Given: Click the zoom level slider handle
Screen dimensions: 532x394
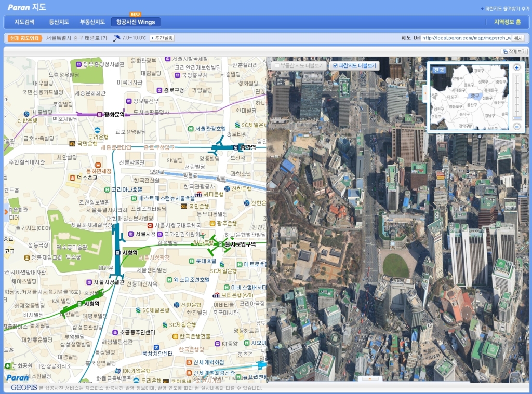Looking at the screenshot, I should [x=517, y=118].
